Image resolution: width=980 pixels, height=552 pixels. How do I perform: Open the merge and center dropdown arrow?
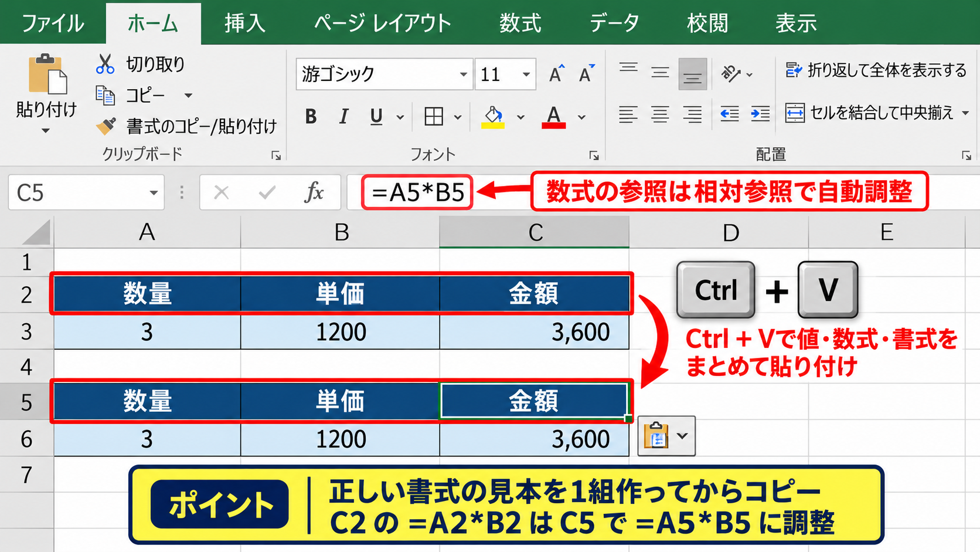tap(965, 113)
